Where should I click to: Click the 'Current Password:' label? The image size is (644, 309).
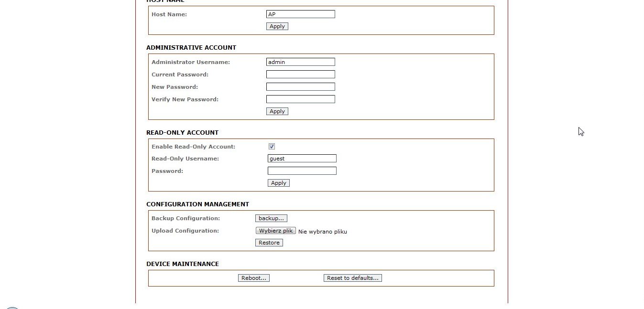[x=180, y=75]
